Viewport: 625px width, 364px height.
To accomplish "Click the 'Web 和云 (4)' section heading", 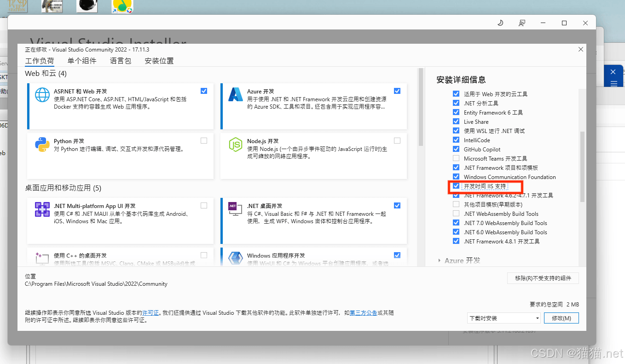I will 46,74.
